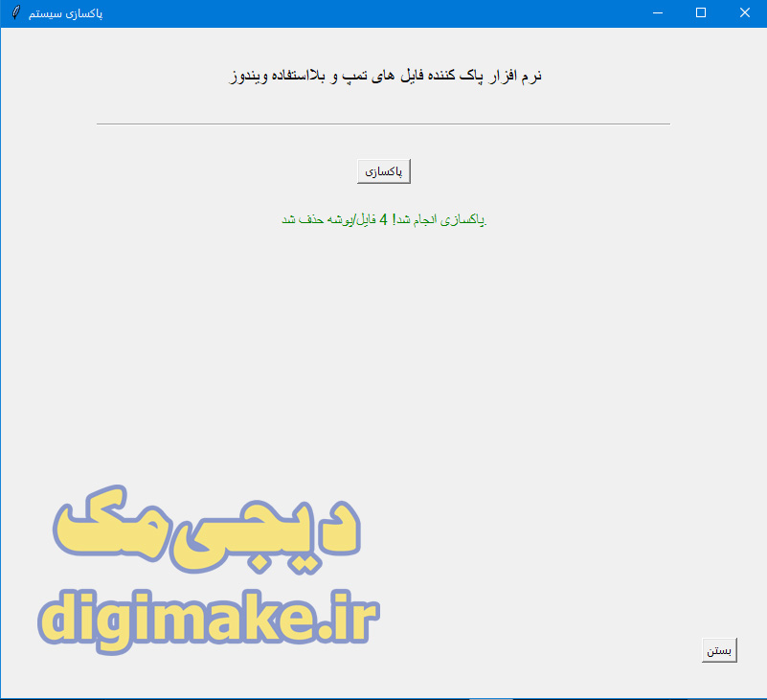Click the heading about cleaning temp files
767x700 pixels.
coord(386,76)
